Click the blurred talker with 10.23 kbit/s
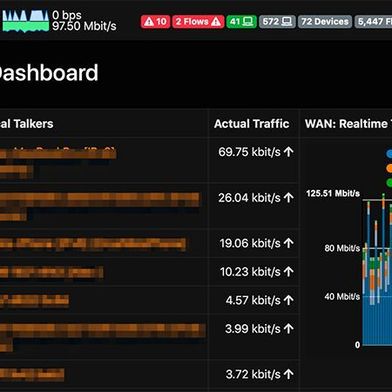This screenshot has height=392, width=392. click(x=52, y=273)
